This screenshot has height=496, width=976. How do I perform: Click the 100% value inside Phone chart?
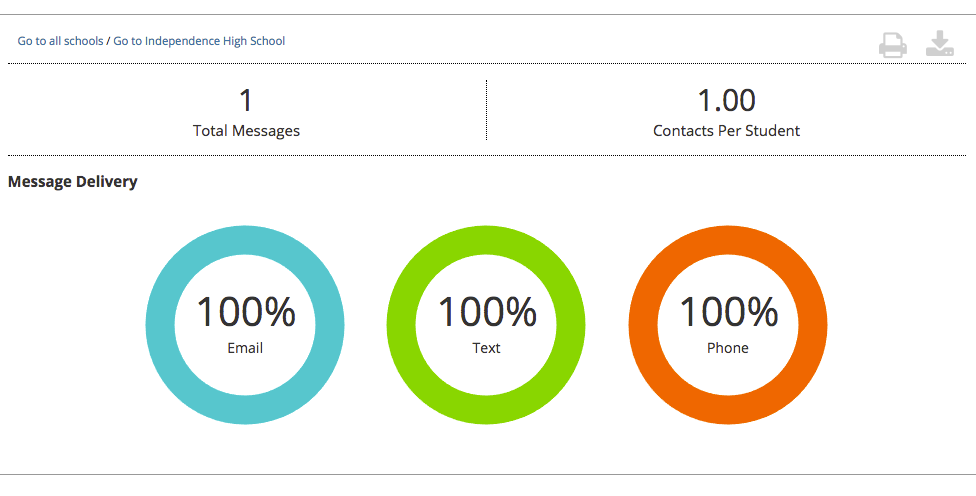tap(729, 312)
